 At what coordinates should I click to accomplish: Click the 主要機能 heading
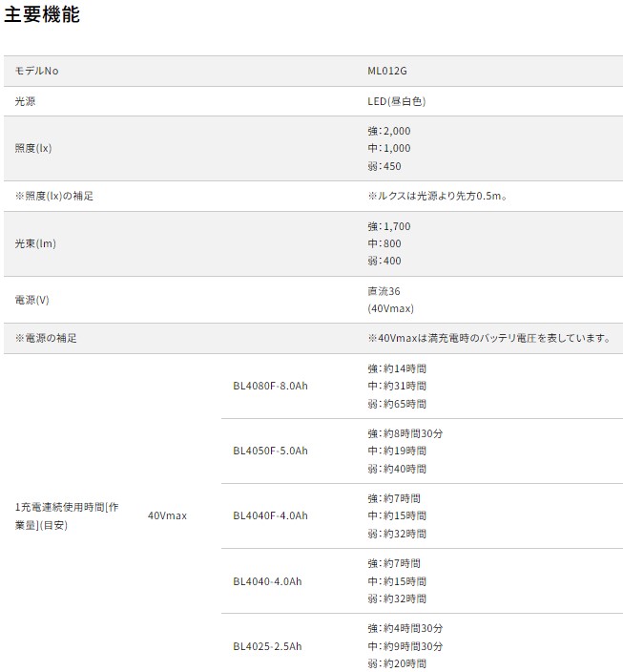(x=42, y=15)
